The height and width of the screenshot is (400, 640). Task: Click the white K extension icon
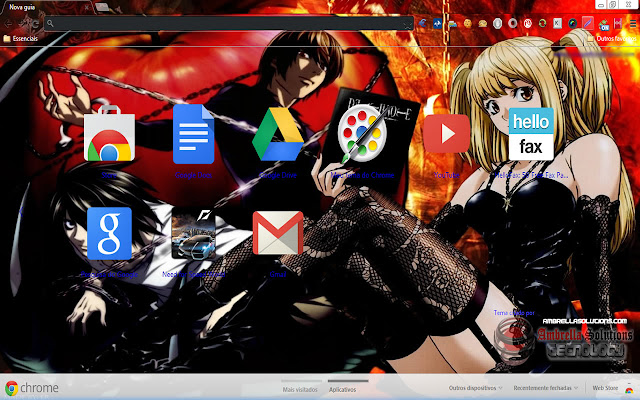558,24
